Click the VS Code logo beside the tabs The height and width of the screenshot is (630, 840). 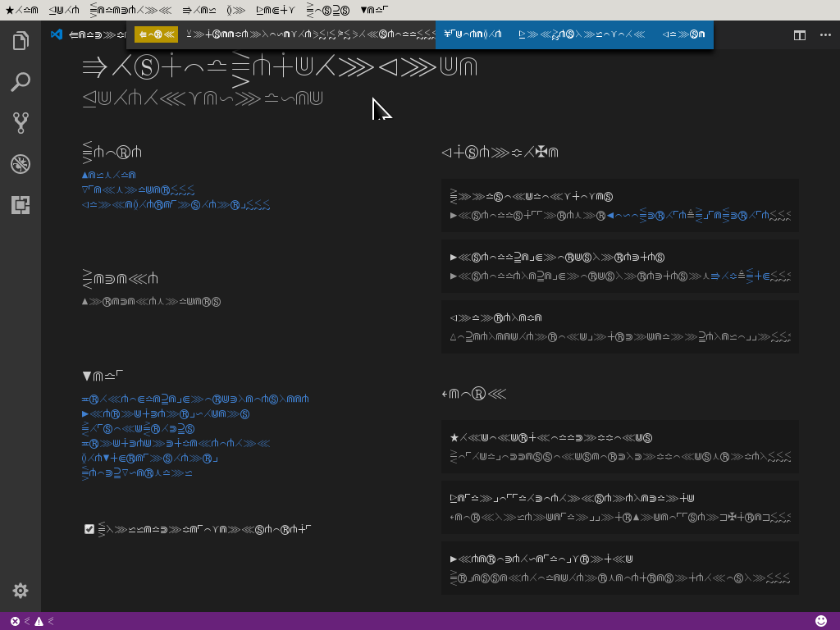55,34
